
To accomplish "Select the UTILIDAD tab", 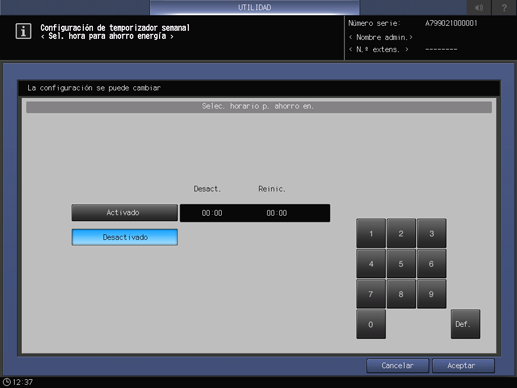I will coord(255,7).
